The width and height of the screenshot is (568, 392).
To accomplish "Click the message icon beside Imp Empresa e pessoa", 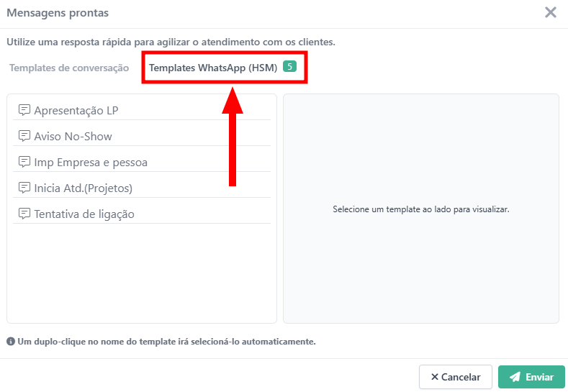I will (24, 162).
